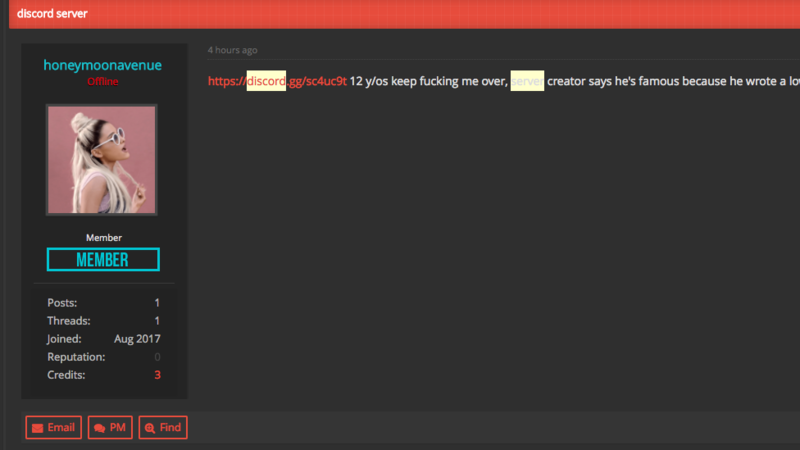Click the envelope icon on Email button
Screen dimensions: 800x450
click(x=37, y=428)
